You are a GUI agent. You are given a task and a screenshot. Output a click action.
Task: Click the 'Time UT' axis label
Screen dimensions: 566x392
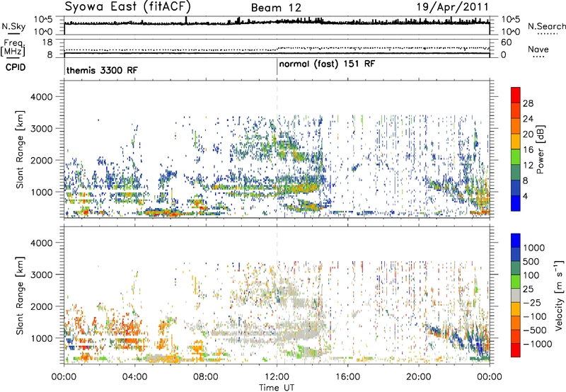point(277,387)
